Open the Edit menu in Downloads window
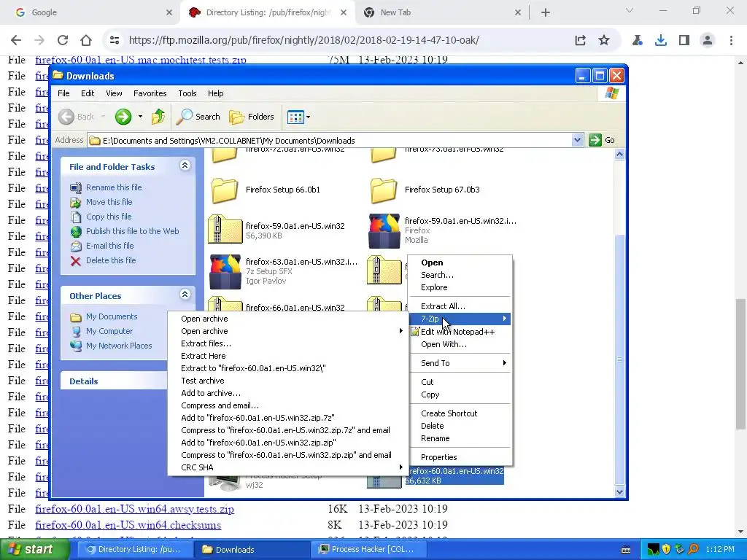The image size is (747, 560). click(x=88, y=93)
